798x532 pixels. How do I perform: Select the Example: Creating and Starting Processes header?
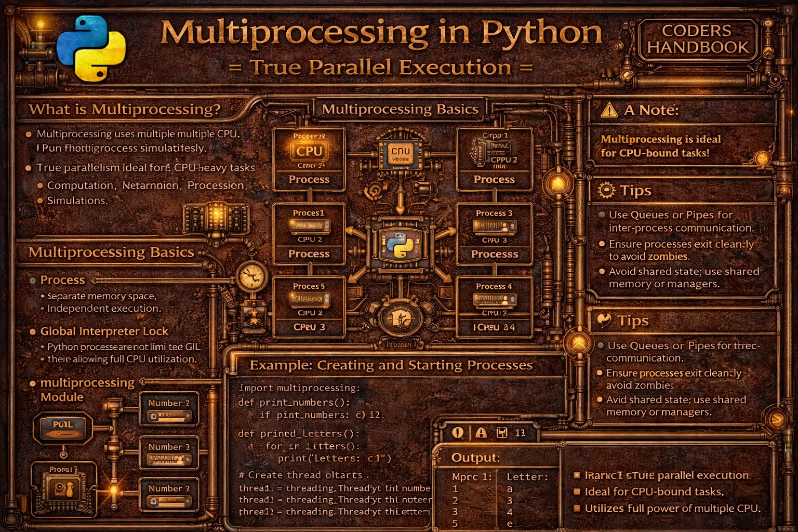click(x=392, y=365)
